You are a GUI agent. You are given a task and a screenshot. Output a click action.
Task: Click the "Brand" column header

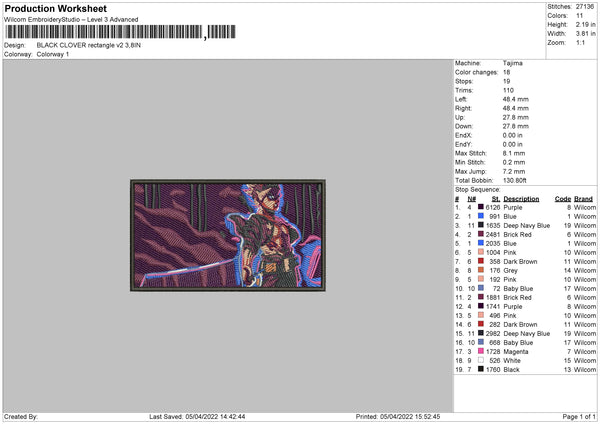point(583,199)
